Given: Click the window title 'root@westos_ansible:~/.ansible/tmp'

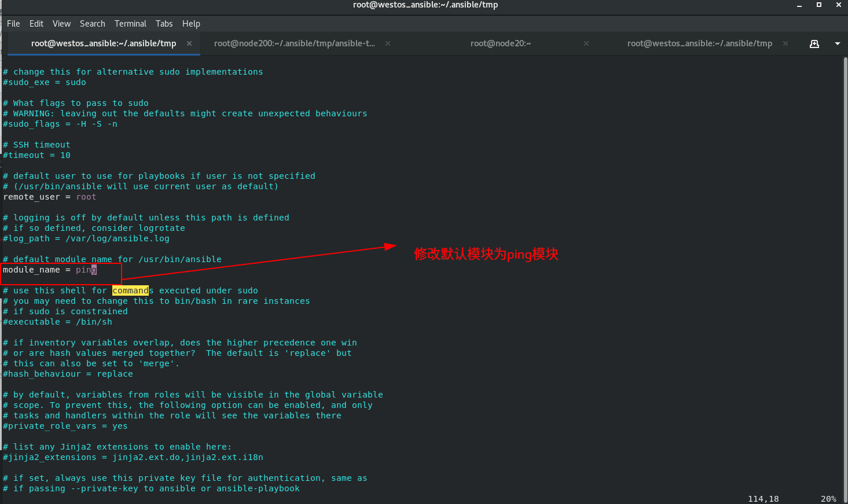Looking at the screenshot, I should click(425, 5).
